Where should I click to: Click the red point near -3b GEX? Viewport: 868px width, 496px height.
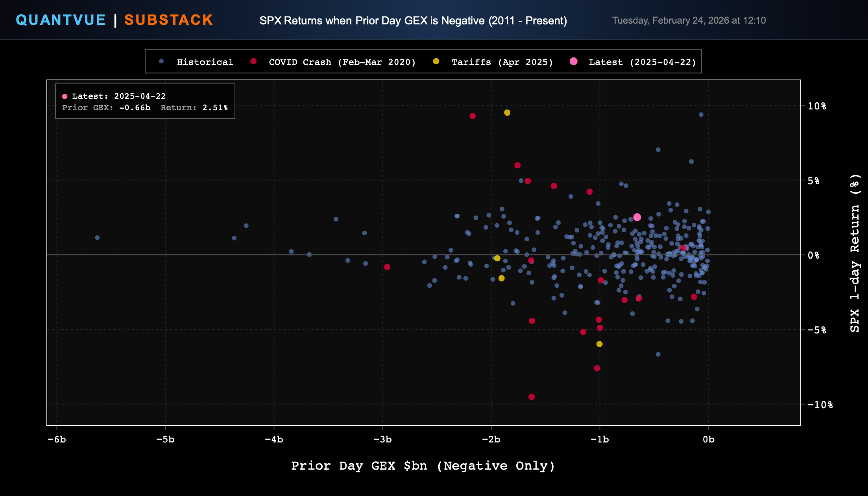(x=387, y=267)
